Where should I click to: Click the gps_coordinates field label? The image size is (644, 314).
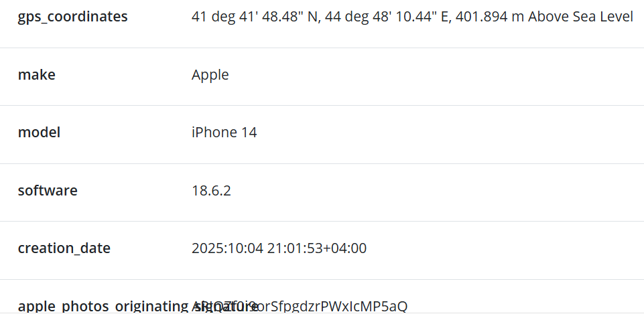(x=72, y=17)
